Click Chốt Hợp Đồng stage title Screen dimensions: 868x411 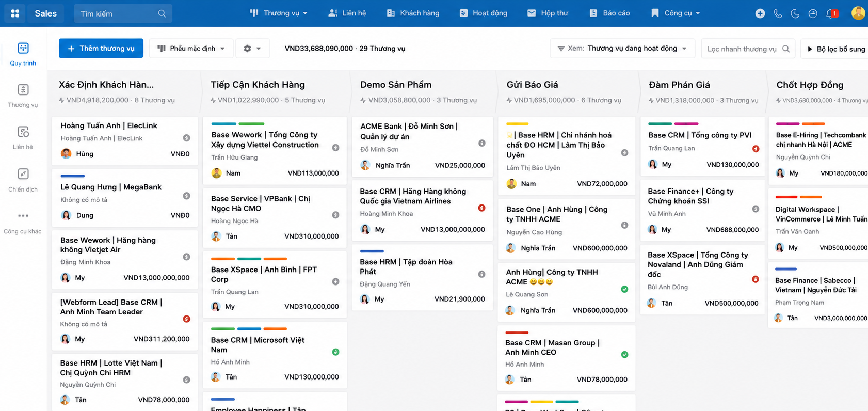(810, 85)
